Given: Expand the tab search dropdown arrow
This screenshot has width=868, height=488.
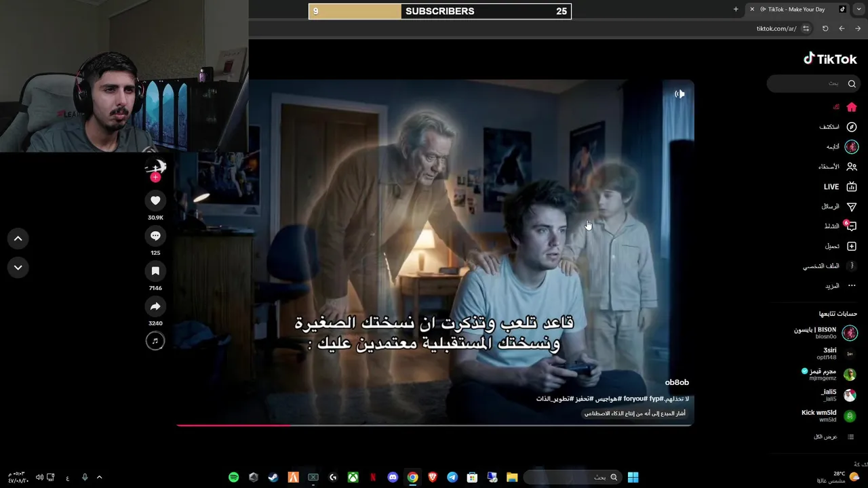Looking at the screenshot, I should 859,9.
